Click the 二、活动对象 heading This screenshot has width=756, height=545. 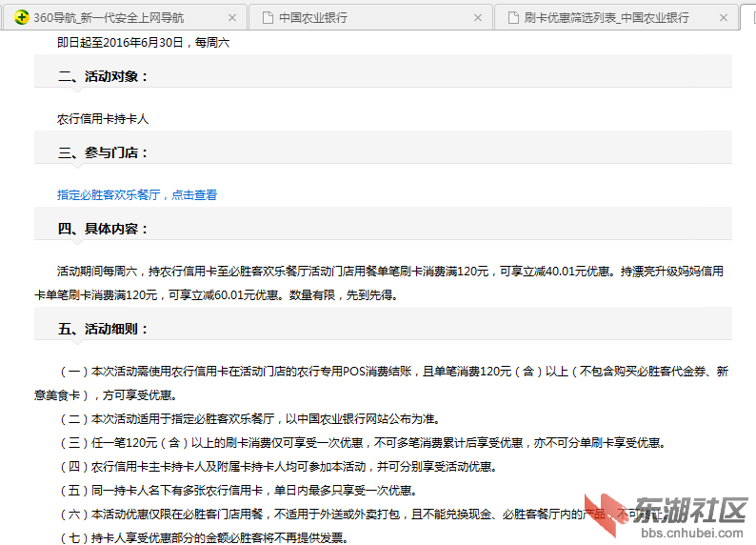103,76
